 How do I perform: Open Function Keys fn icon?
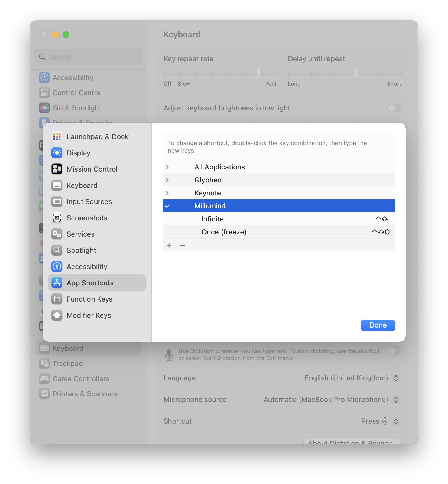tap(57, 299)
